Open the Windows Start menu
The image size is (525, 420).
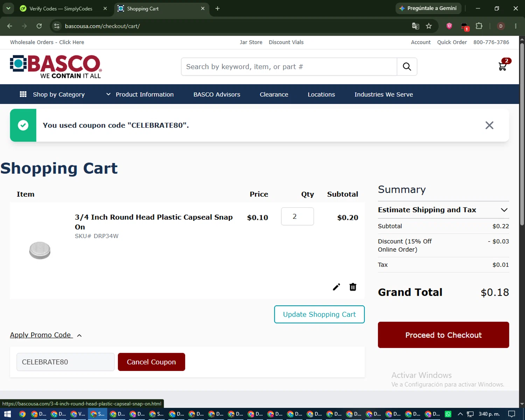point(7,414)
